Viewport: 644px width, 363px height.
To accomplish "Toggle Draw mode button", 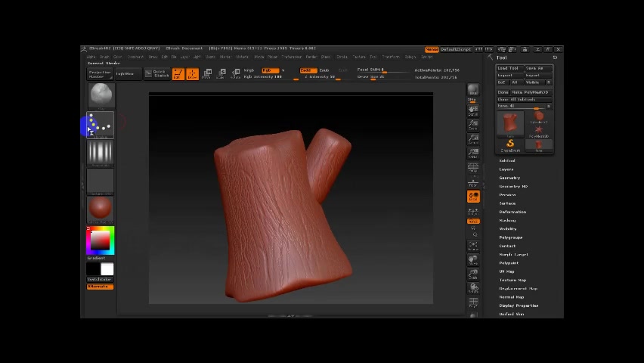I will pyautogui.click(x=192, y=73).
